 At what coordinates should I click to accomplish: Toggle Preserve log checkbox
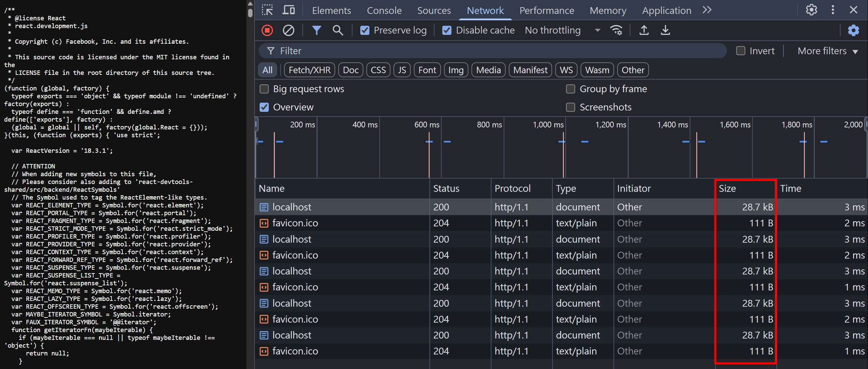coord(365,30)
